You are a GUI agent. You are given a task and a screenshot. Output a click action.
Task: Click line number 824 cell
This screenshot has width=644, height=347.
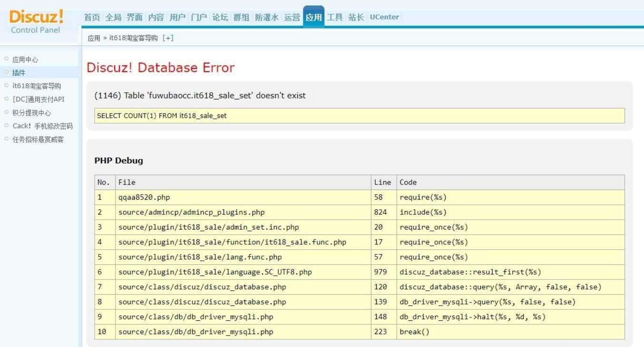tap(384, 212)
